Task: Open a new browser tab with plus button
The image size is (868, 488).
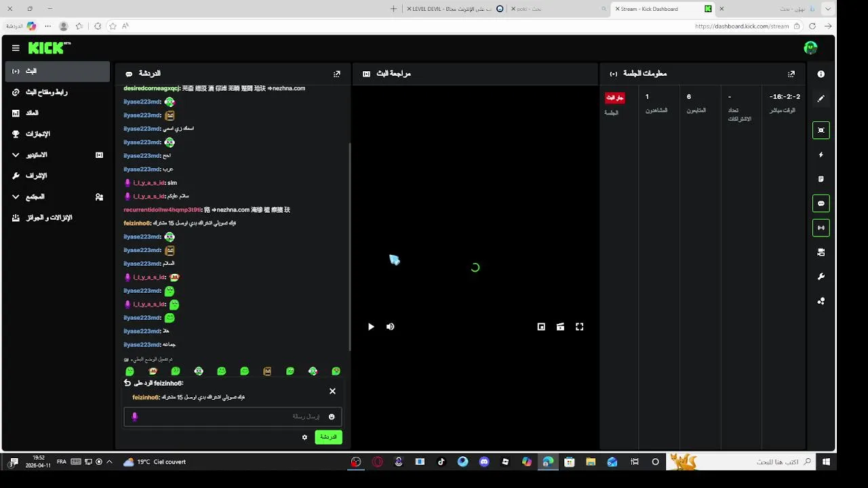Action: tap(393, 9)
